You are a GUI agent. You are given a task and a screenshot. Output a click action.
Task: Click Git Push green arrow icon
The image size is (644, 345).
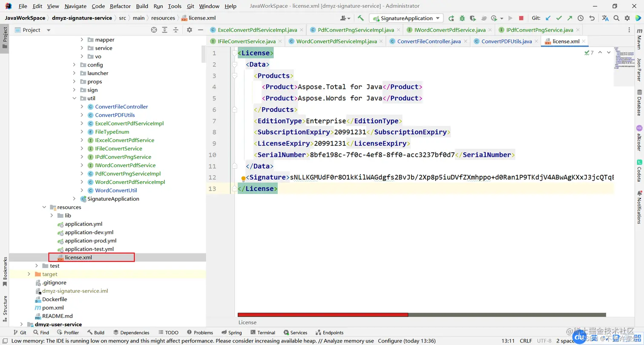569,18
